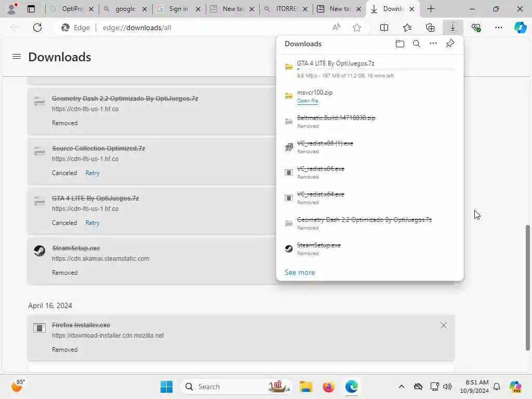Close the OptiPro tab
This screenshot has height=399, width=532.
tap(91, 9)
